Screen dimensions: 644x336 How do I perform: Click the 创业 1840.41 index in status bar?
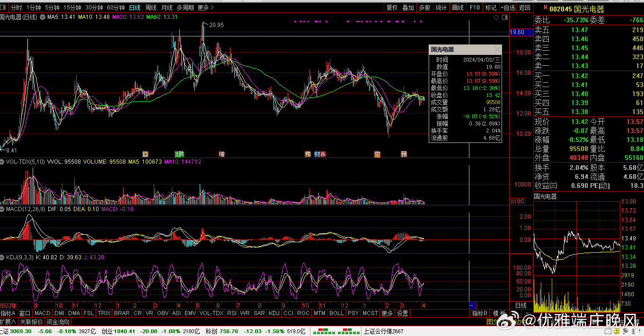click(x=118, y=331)
